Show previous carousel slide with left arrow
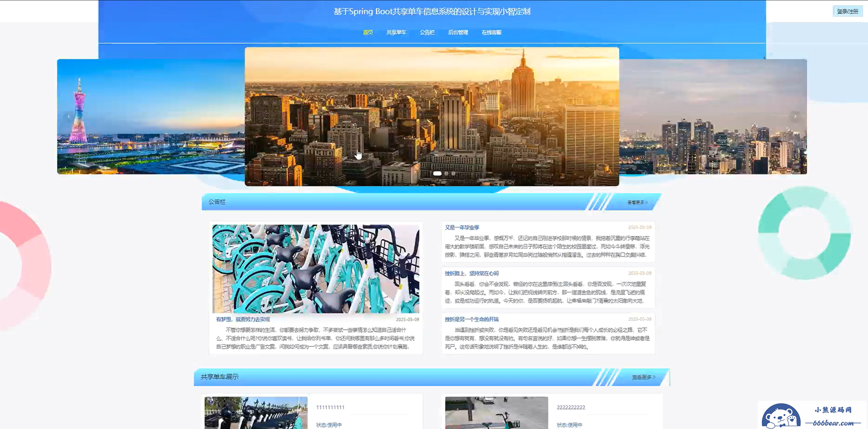The image size is (868, 429). click(69, 117)
